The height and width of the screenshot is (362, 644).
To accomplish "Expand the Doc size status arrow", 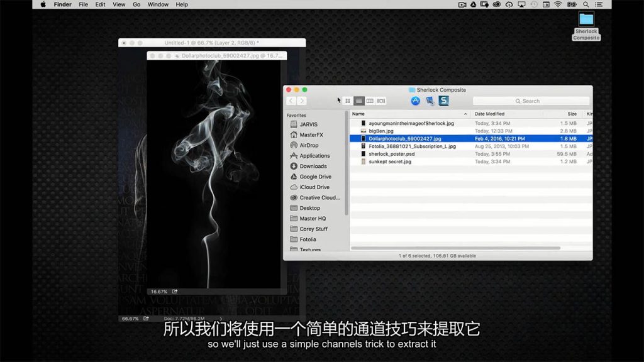I will (x=221, y=319).
